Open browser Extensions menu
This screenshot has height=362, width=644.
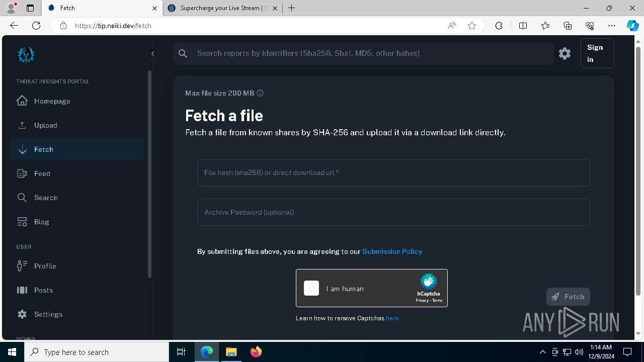pyautogui.click(x=499, y=26)
